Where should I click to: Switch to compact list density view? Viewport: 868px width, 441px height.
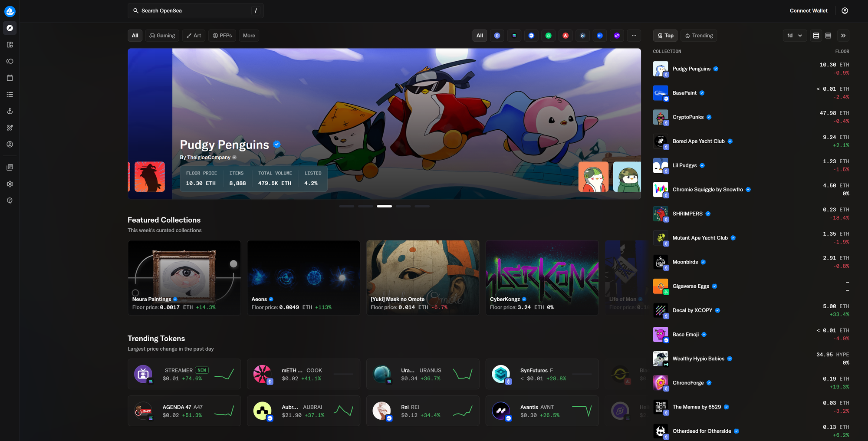[828, 36]
